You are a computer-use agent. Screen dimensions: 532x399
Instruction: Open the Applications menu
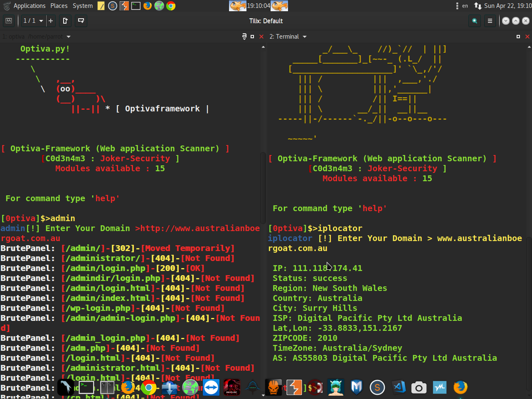pyautogui.click(x=30, y=6)
